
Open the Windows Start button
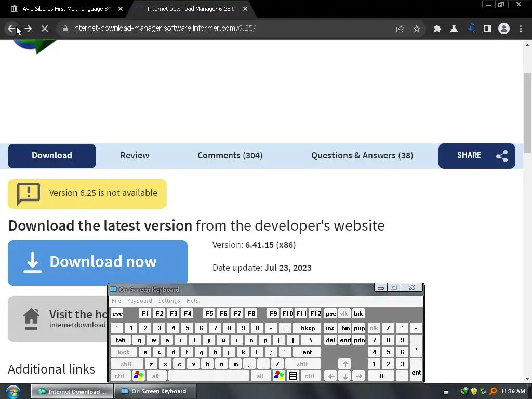tap(13, 392)
